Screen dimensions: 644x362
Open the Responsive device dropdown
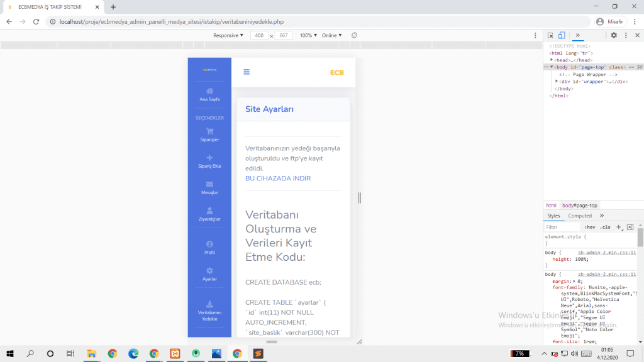tap(228, 35)
